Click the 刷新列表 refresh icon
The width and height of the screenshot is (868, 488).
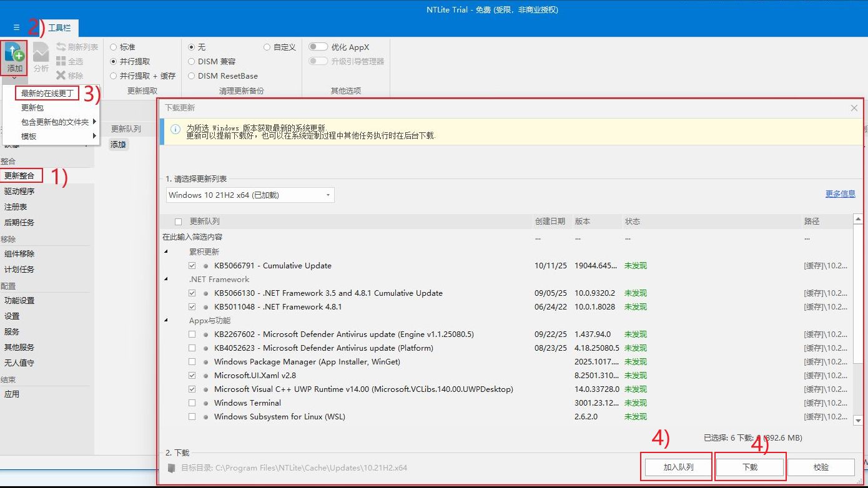[x=61, y=47]
